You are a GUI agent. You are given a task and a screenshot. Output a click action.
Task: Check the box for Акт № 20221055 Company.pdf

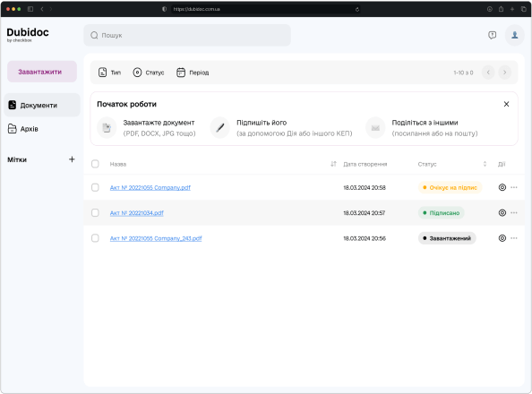[x=95, y=187]
